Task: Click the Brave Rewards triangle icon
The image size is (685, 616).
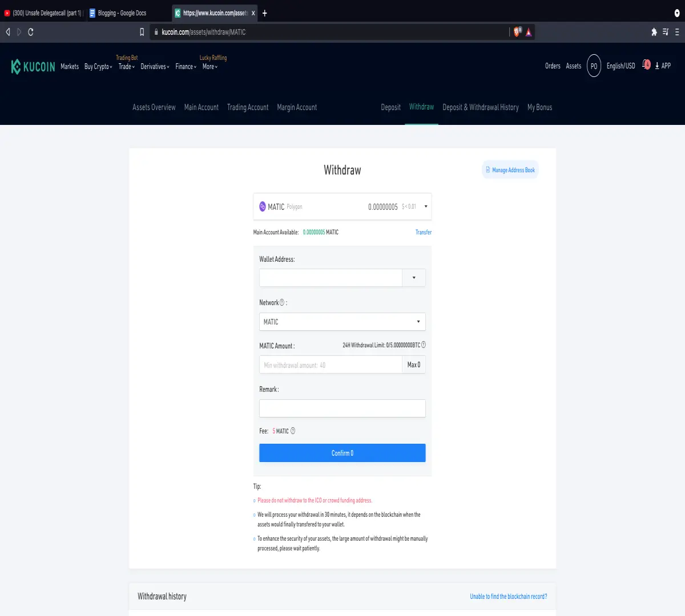Action: (x=529, y=32)
